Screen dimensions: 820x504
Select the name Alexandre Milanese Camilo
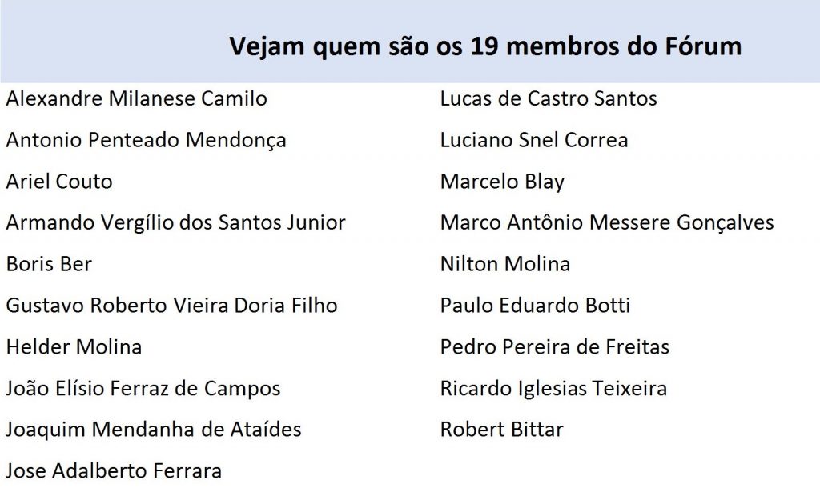(x=136, y=98)
